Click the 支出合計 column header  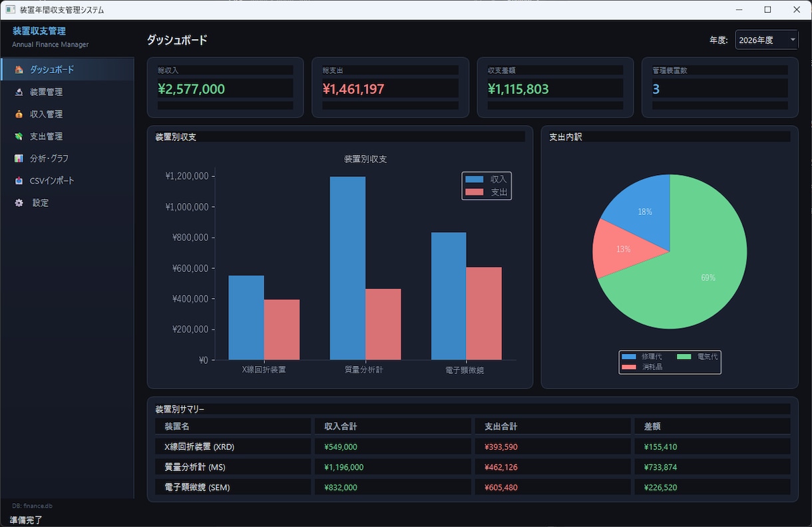pos(553,426)
